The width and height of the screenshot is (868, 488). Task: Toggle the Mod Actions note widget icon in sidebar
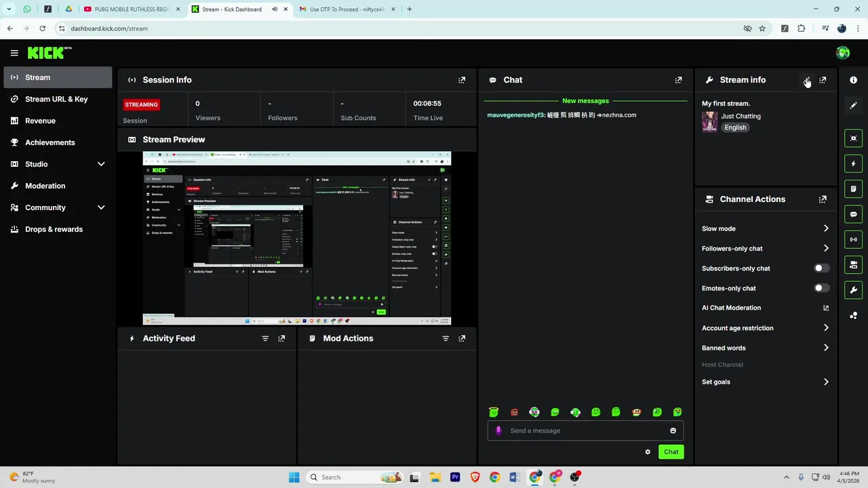pos(853,188)
